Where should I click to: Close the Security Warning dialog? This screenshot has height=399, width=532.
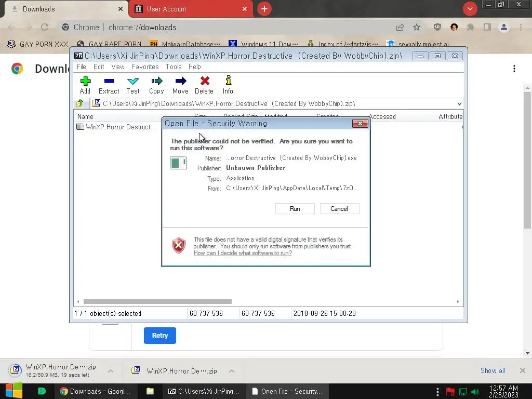click(x=361, y=123)
